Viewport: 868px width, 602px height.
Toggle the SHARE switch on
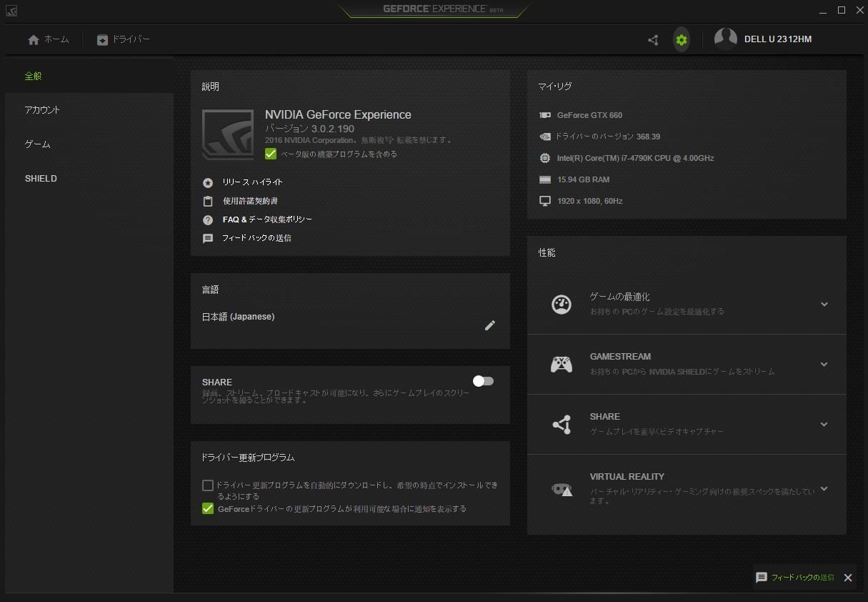484,381
